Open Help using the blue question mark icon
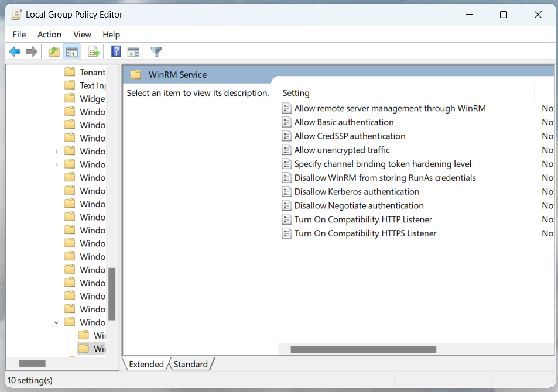 [x=116, y=52]
